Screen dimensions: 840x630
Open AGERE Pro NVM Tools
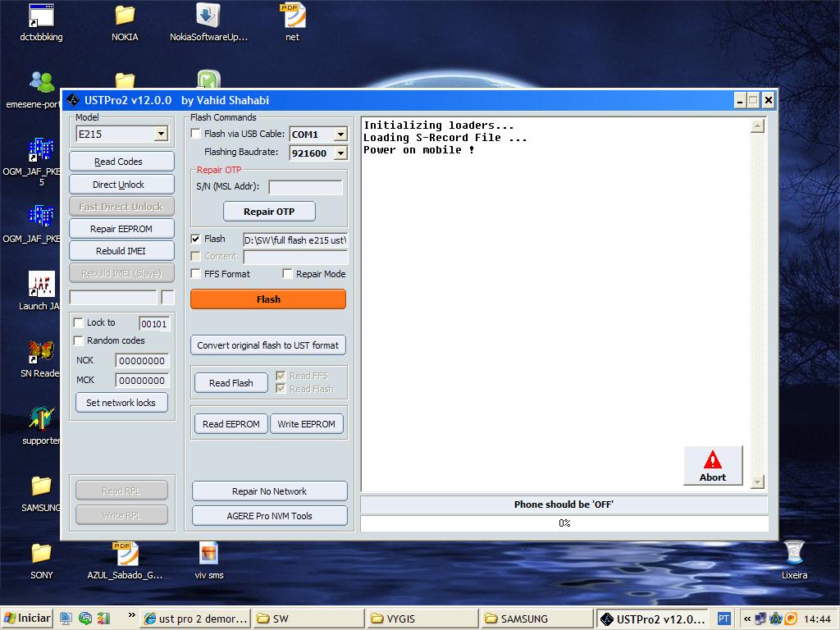269,515
